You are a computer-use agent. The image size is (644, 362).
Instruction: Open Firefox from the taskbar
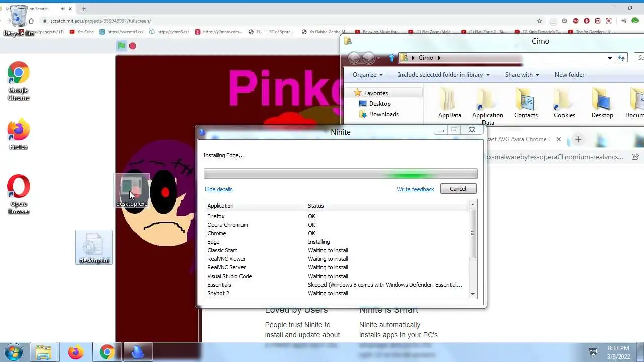[x=75, y=352]
